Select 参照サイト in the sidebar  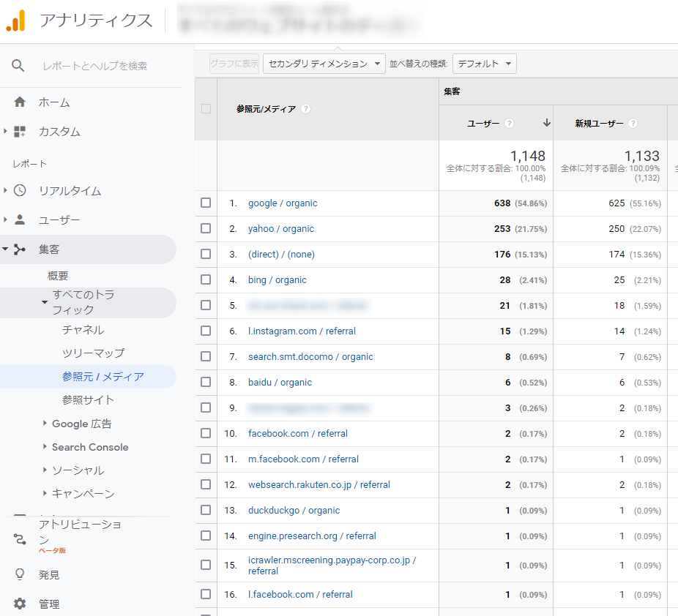click(88, 400)
